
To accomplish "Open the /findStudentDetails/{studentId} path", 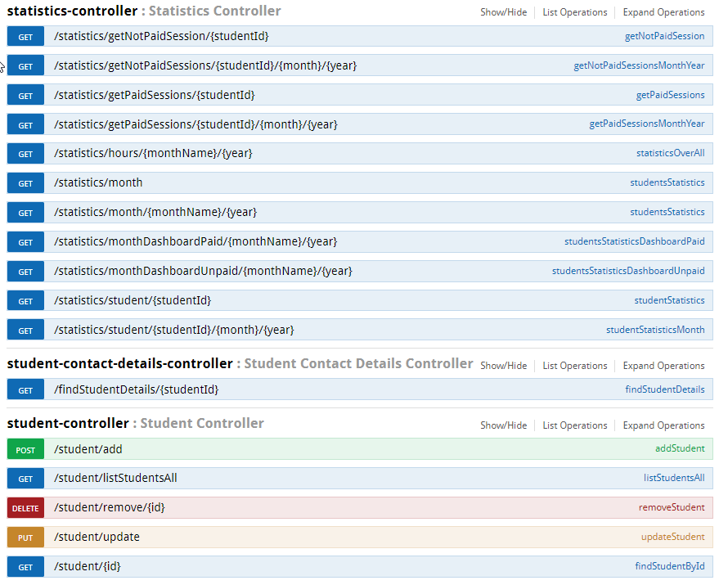I will pos(136,389).
